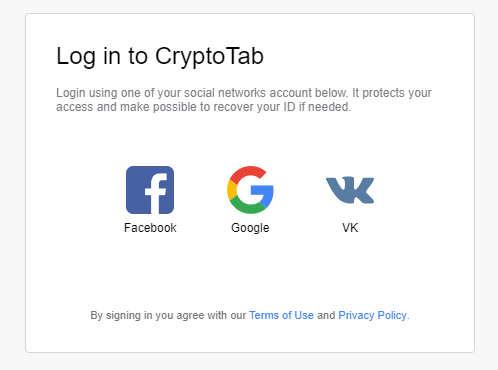Select the Google text label
This screenshot has height=370, width=498.
point(250,228)
